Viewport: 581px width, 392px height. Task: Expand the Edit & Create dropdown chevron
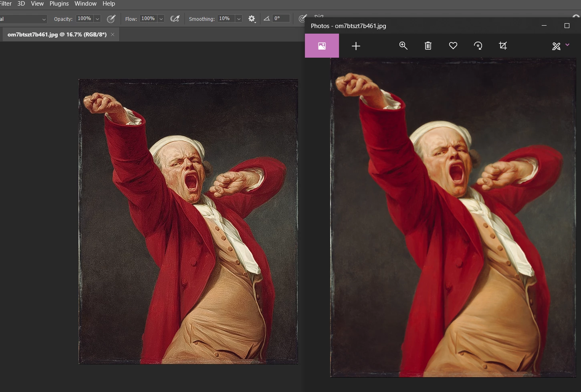[567, 45]
